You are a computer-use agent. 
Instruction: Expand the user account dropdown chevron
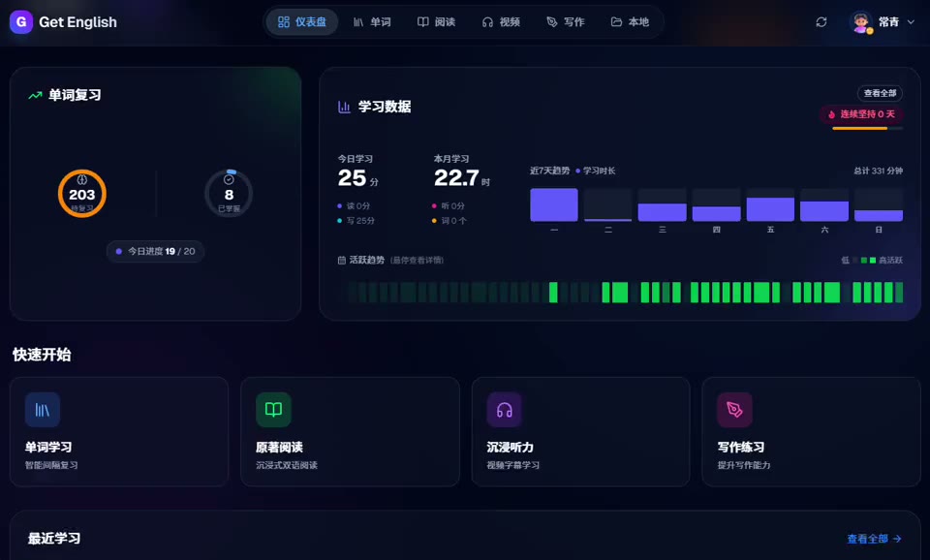(911, 22)
